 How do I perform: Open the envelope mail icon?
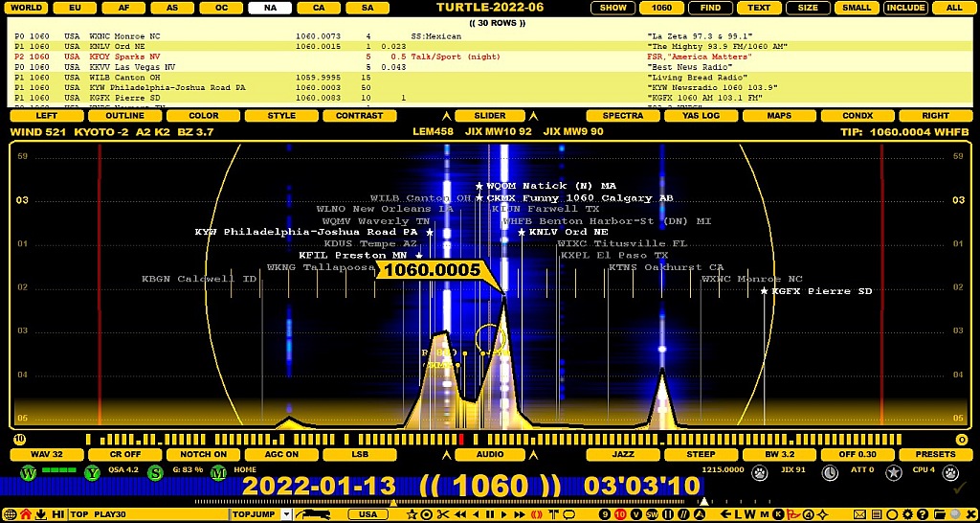859,514
